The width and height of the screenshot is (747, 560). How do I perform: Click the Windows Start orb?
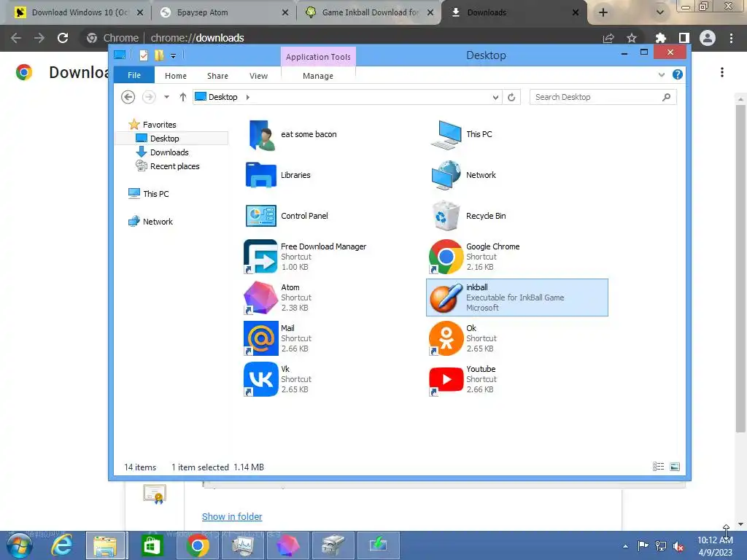pyautogui.click(x=20, y=545)
